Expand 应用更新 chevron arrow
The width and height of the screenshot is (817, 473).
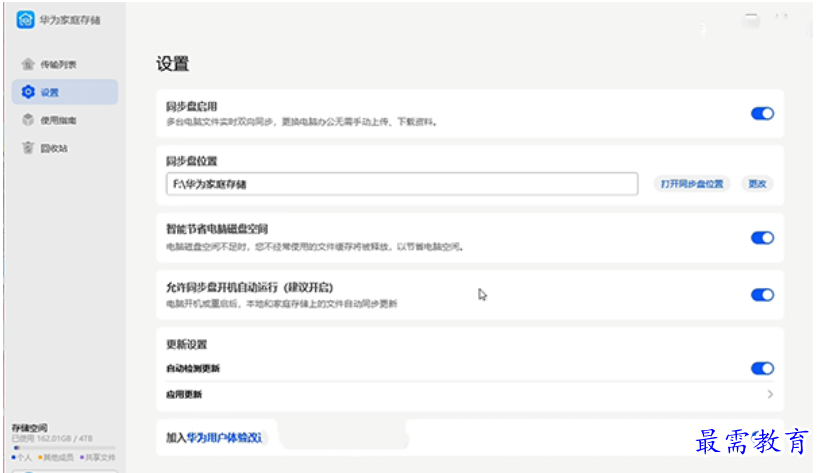point(770,394)
